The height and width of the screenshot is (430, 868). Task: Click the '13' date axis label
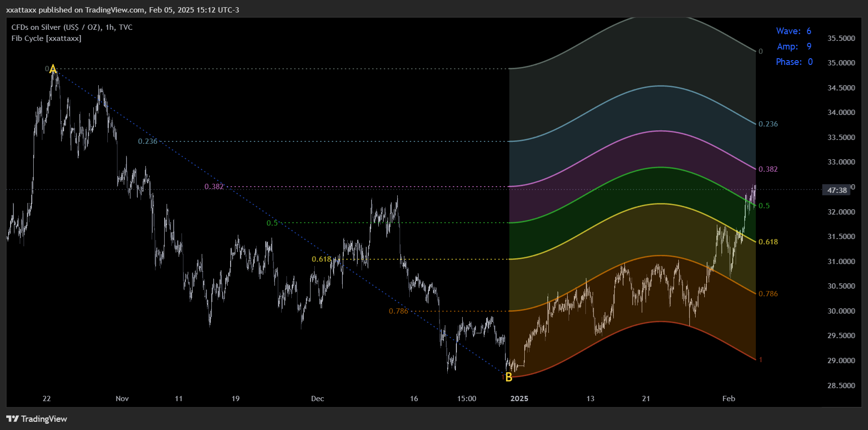tap(590, 398)
